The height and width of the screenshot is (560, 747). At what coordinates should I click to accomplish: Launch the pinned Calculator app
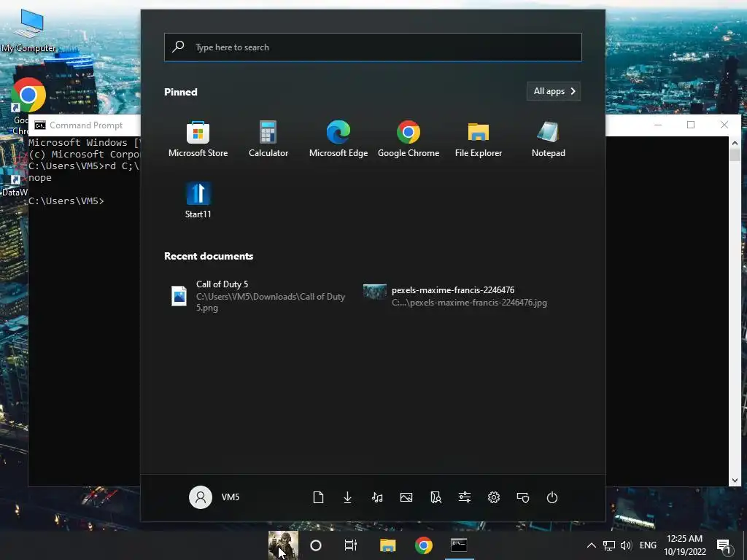pyautogui.click(x=268, y=139)
